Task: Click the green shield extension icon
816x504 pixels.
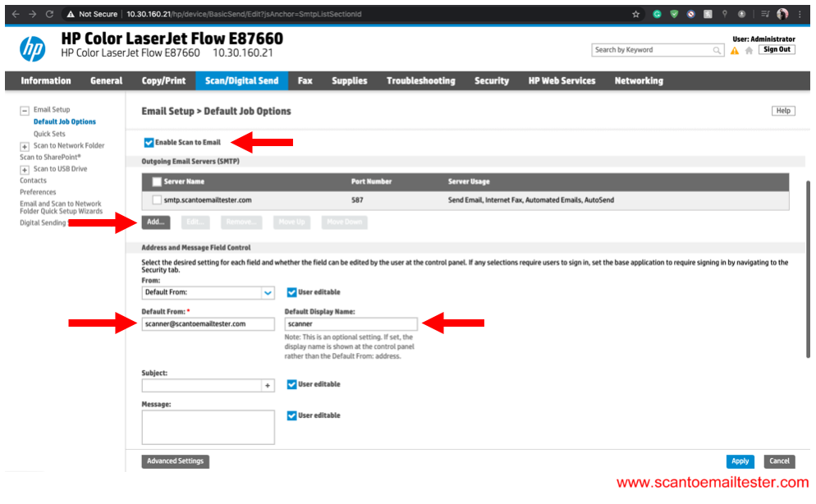Action: [x=674, y=14]
